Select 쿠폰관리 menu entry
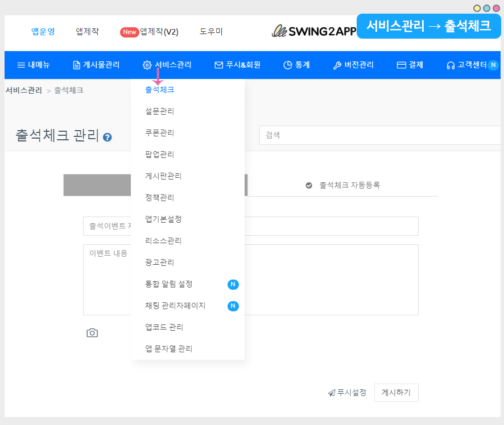The image size is (504, 425). coord(160,133)
